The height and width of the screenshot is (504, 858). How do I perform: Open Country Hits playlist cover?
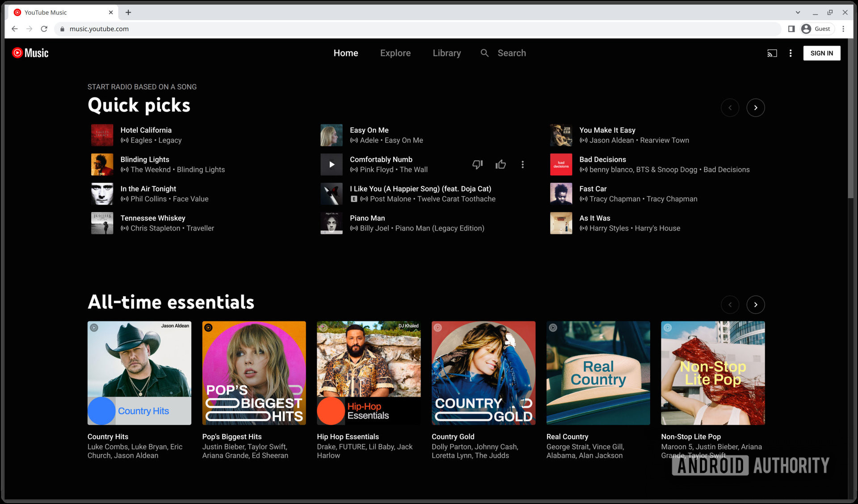139,373
